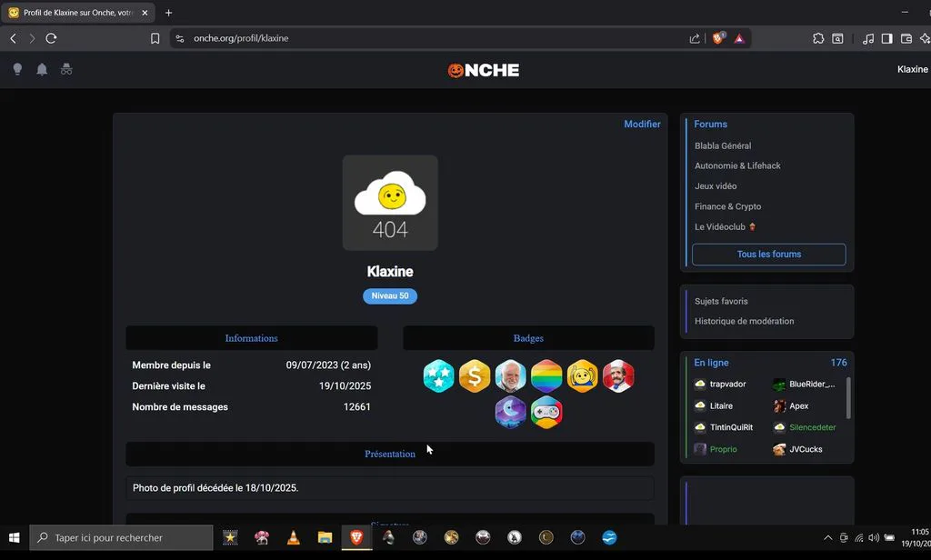The image size is (931, 560).
Task: Open Sujets favoris
Action: click(721, 301)
